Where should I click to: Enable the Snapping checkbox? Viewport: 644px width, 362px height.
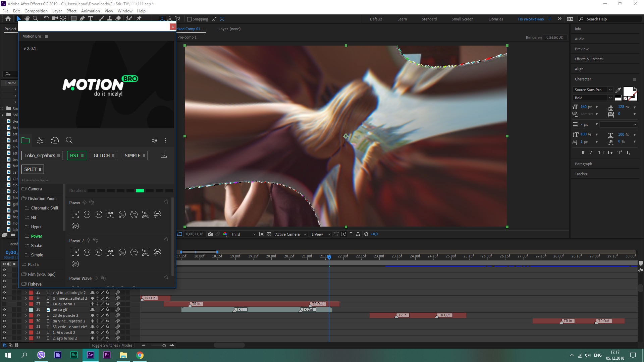point(189,19)
